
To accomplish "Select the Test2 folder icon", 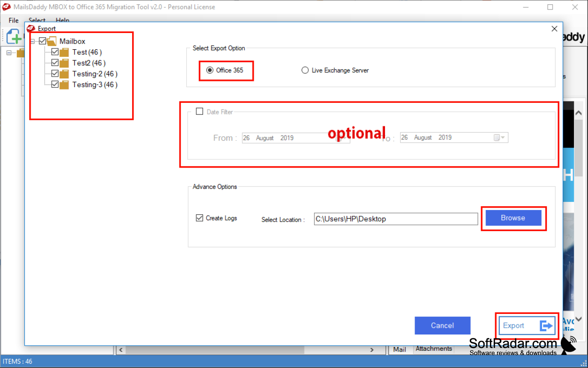I will [64, 63].
